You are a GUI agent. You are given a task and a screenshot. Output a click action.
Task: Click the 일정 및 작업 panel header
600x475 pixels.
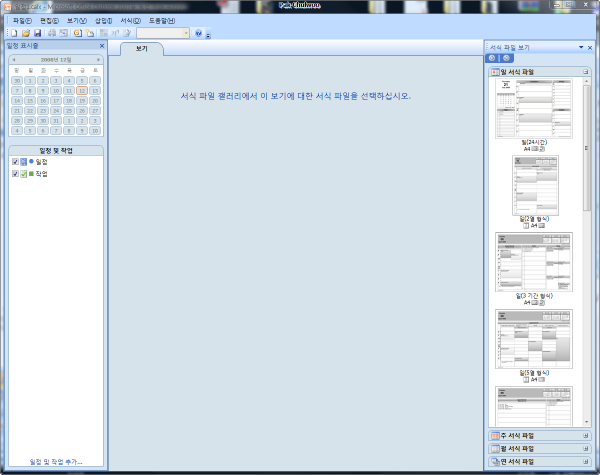56,151
